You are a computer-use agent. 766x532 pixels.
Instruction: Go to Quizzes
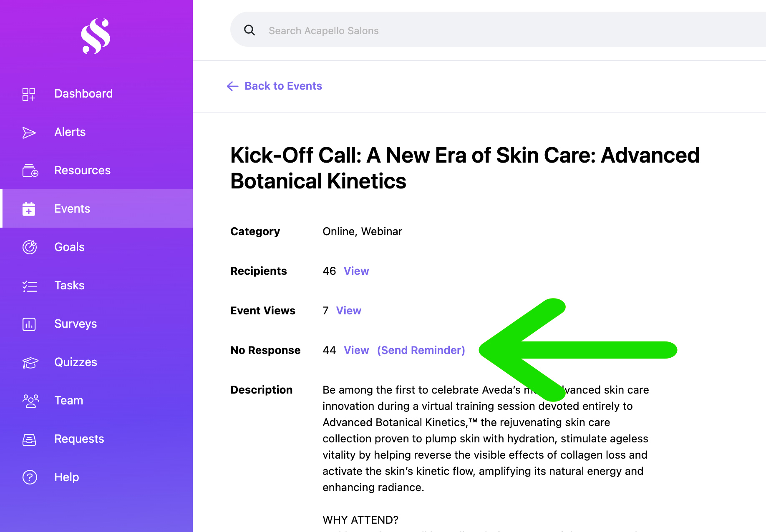[x=96, y=362]
